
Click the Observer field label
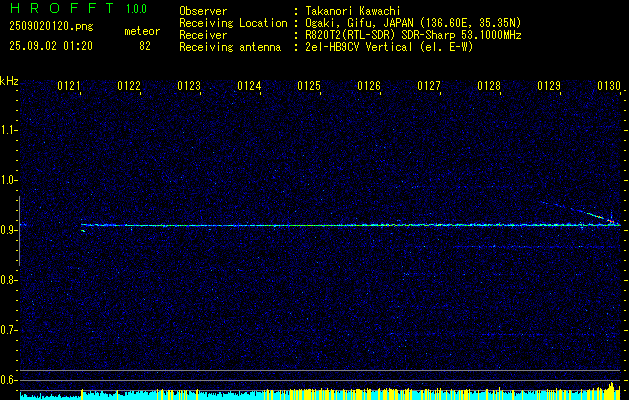click(x=203, y=11)
